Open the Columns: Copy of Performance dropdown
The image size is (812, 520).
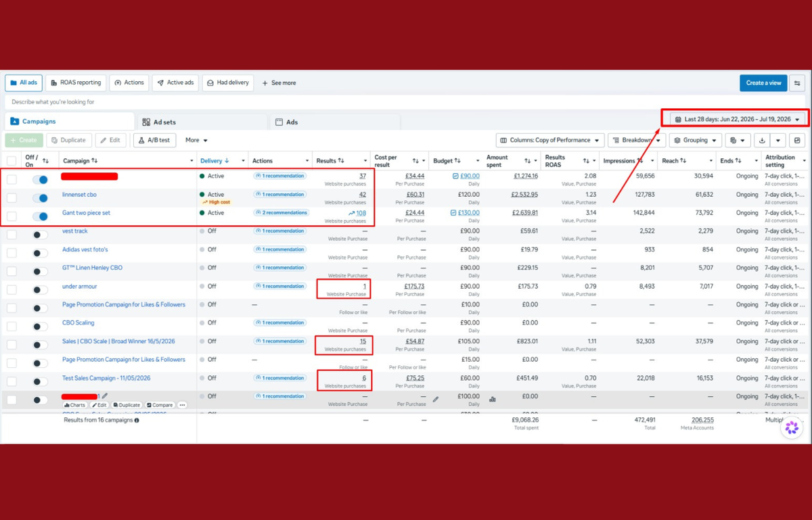549,141
